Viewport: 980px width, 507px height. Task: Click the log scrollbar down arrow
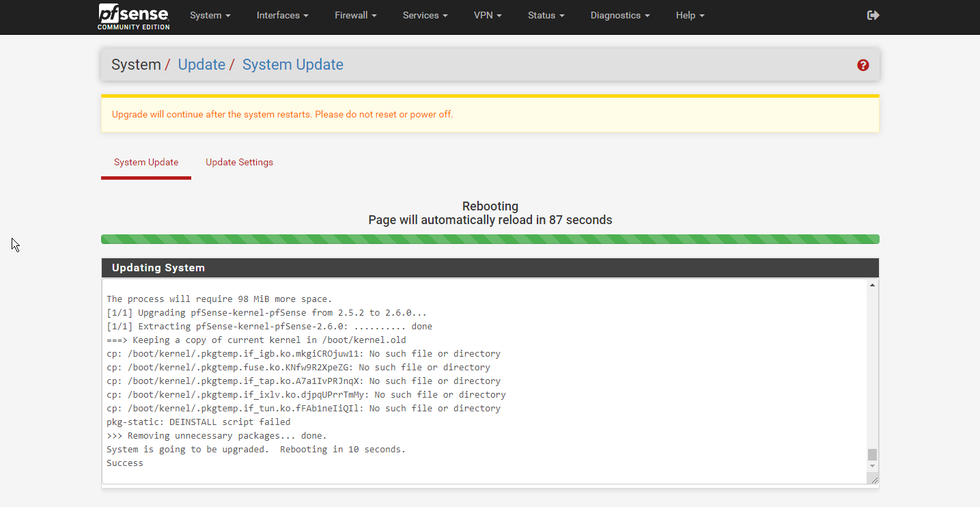click(x=872, y=466)
